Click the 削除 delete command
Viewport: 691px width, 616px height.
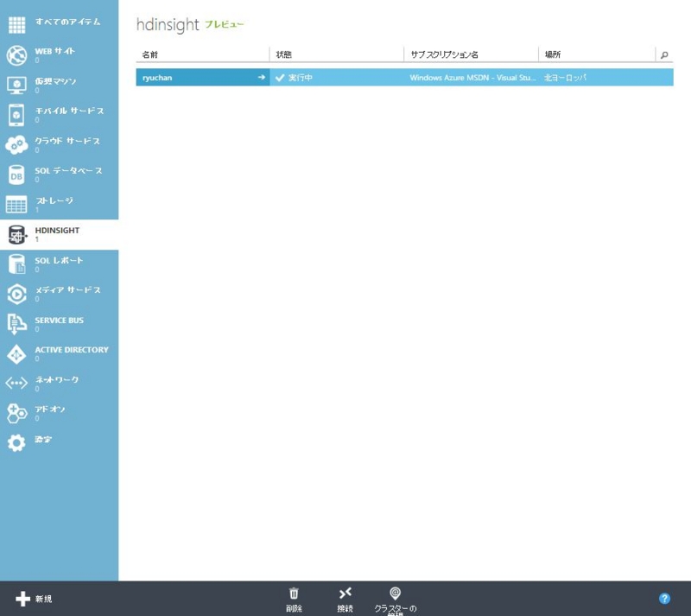point(295,597)
